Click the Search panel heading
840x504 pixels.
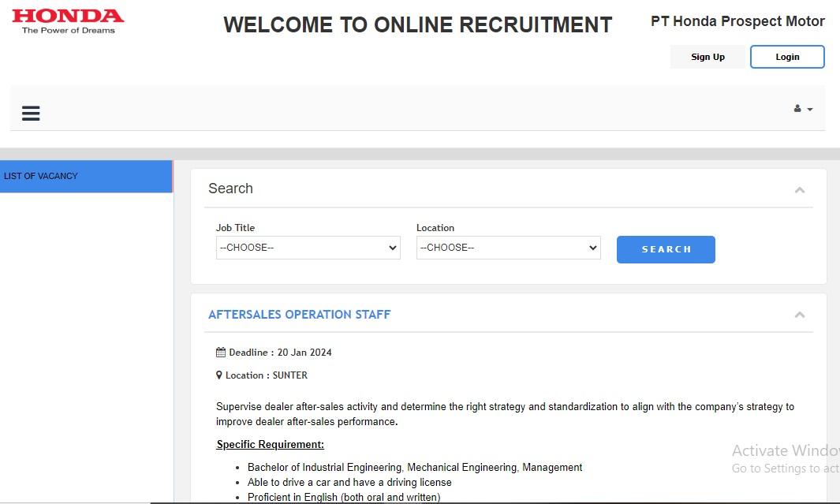pyautogui.click(x=230, y=189)
